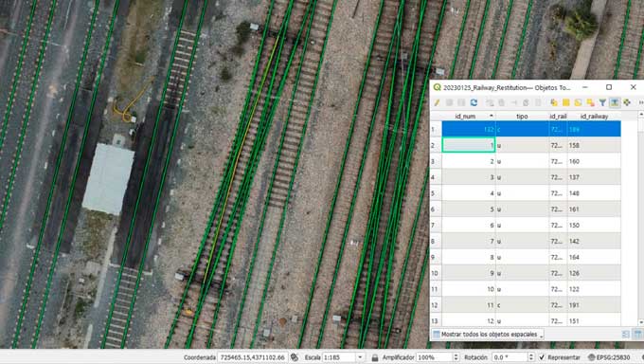Cut selected rows icon in attribute table toolbar
Viewport: 644px width, 364px height.
click(x=514, y=102)
